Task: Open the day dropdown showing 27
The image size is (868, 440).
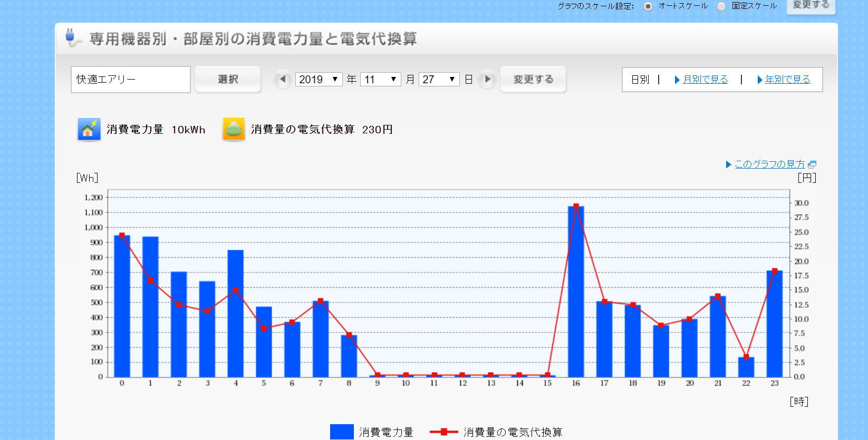Action: pyautogui.click(x=439, y=80)
